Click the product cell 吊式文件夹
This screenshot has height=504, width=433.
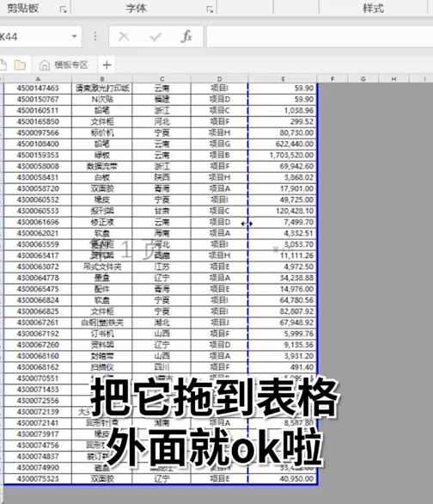click(101, 267)
